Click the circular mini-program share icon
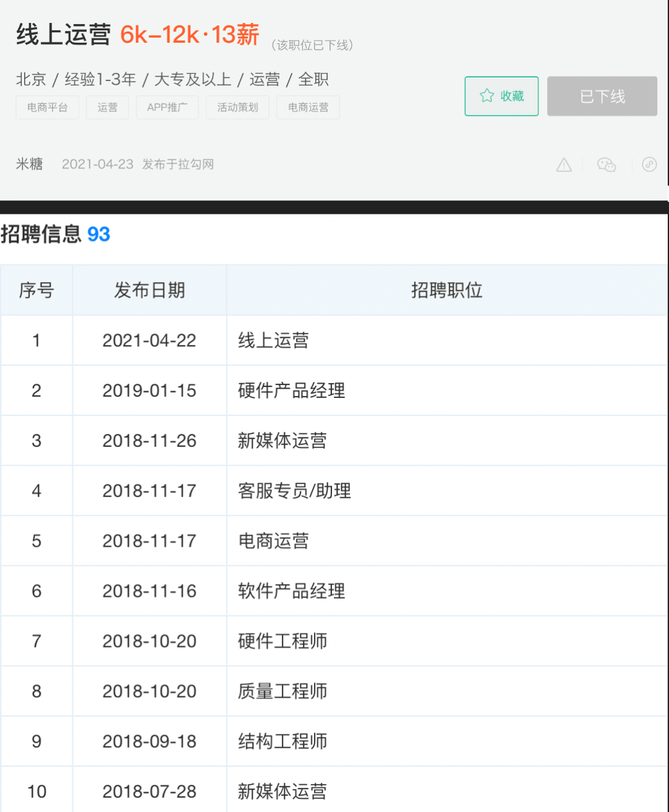The image size is (669, 812). tap(649, 164)
